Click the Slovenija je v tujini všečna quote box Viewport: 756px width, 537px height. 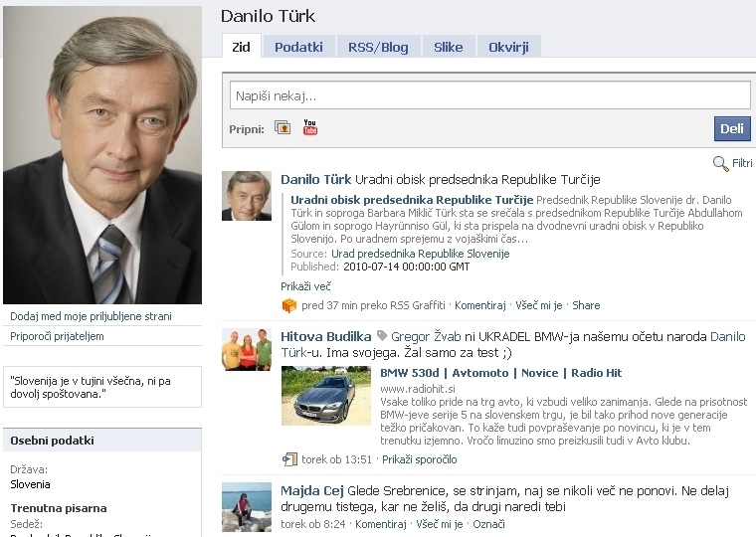[x=102, y=387]
